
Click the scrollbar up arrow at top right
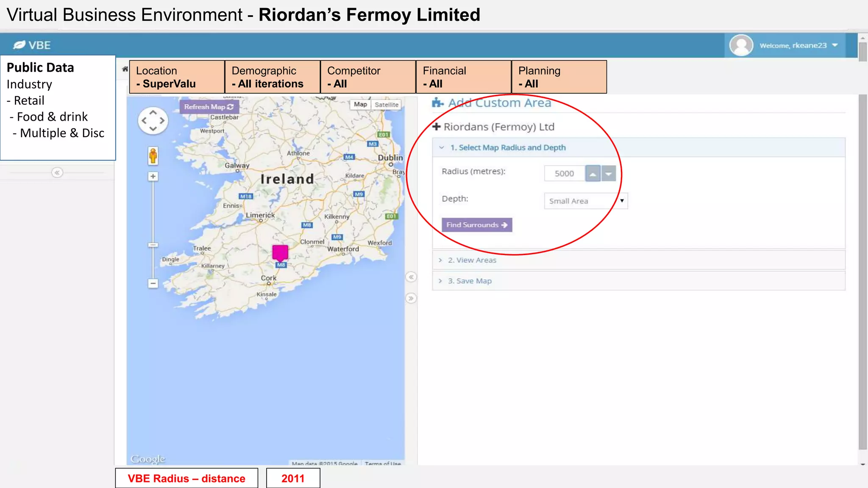[863, 38]
